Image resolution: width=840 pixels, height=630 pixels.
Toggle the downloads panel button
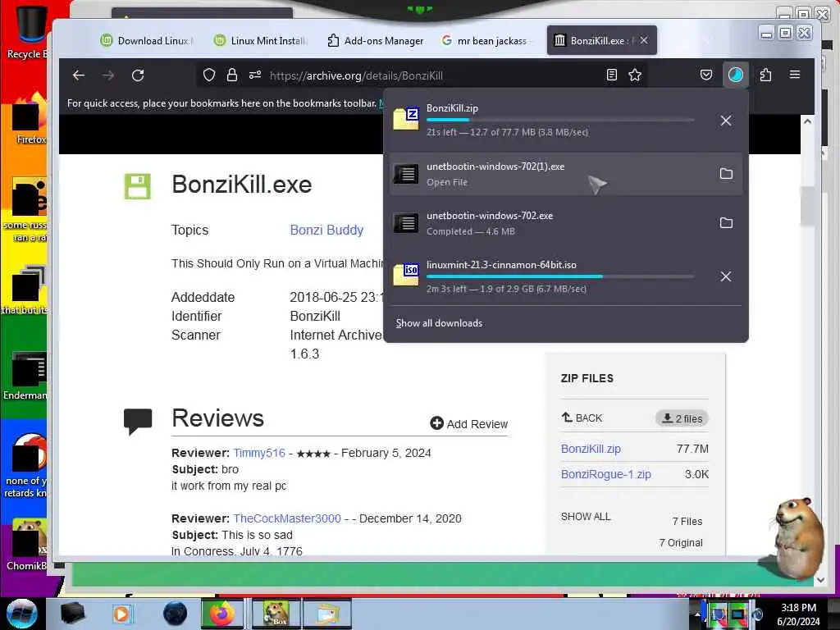[736, 75]
